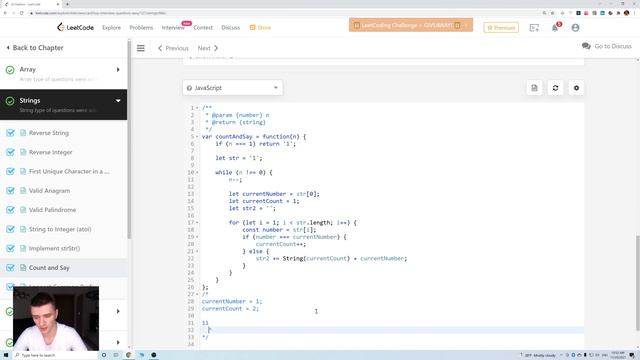
Task: Open the Discuss menu item
Action: pyautogui.click(x=231, y=27)
